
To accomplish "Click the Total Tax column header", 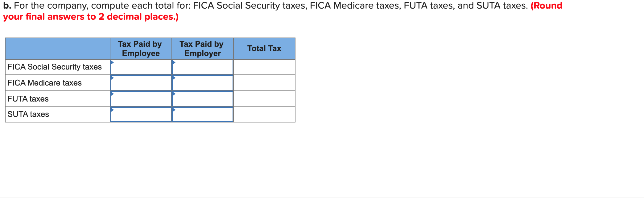I will pyautogui.click(x=264, y=48).
